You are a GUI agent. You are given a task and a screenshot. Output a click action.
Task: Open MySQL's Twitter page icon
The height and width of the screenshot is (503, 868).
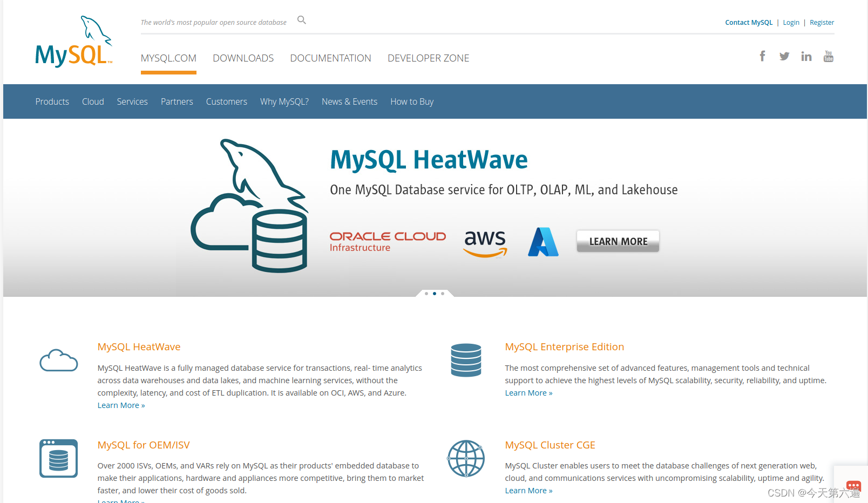click(x=784, y=56)
